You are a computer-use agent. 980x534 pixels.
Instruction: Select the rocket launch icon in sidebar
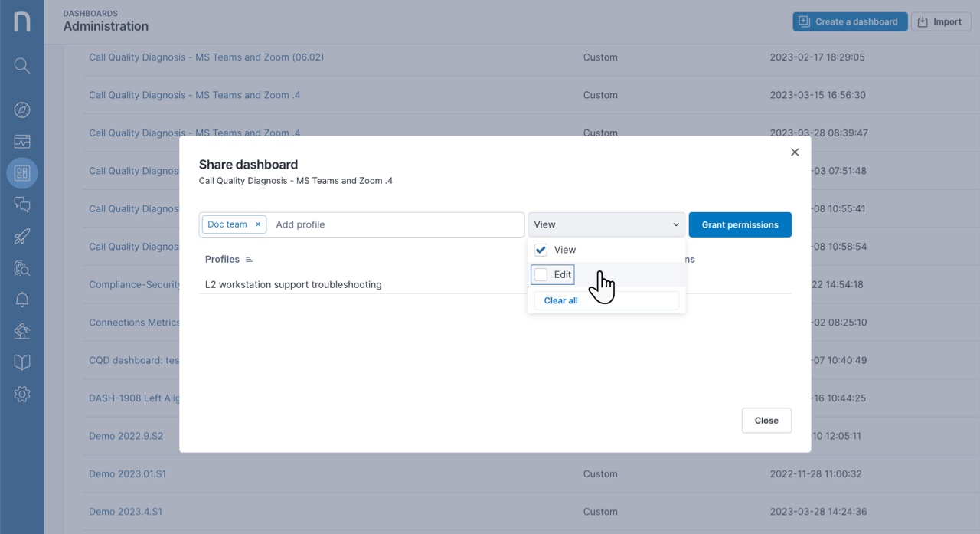pyautogui.click(x=22, y=236)
